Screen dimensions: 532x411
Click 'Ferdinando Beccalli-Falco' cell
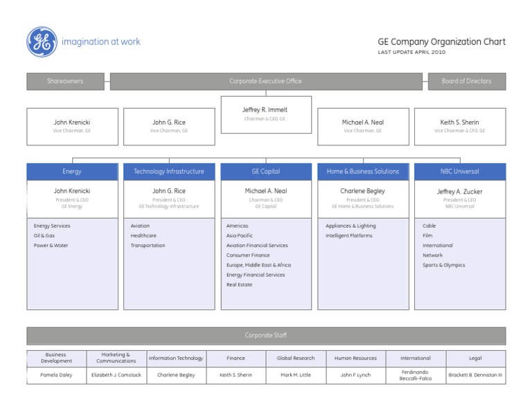416,376
